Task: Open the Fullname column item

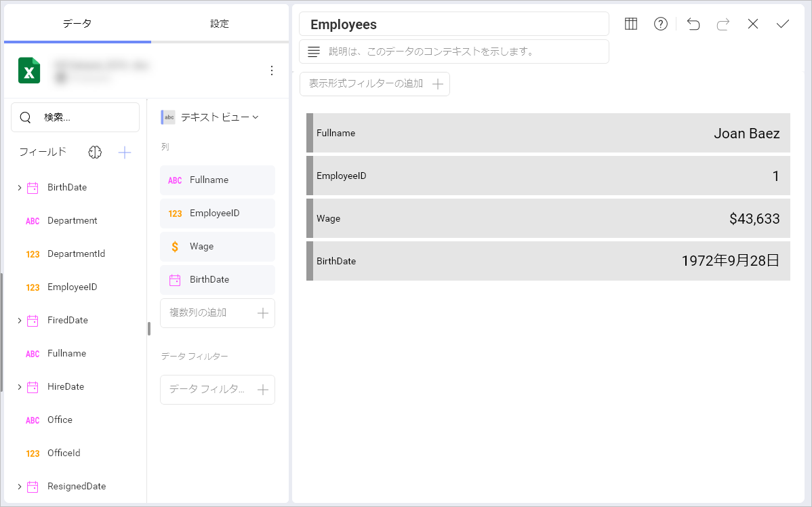Action: tap(218, 180)
